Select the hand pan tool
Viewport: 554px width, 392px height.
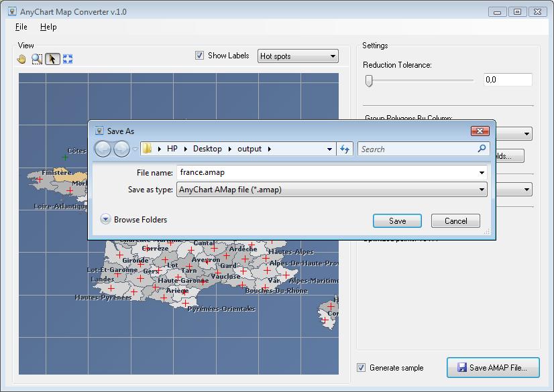coord(21,59)
